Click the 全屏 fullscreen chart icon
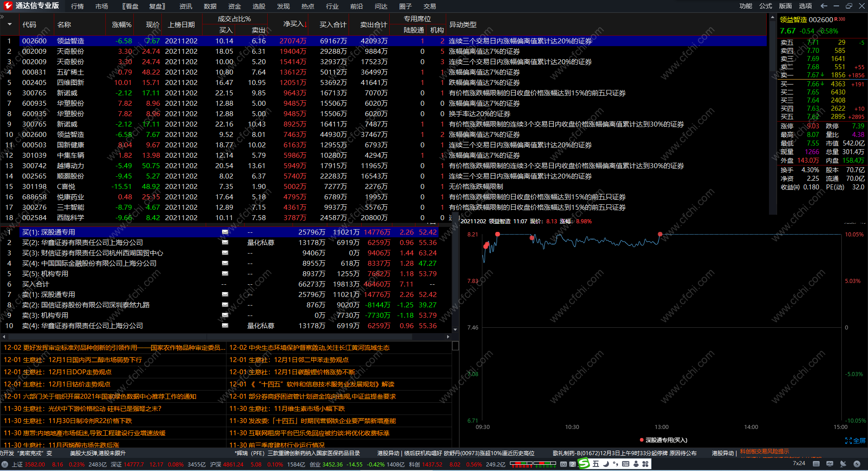 (855, 441)
